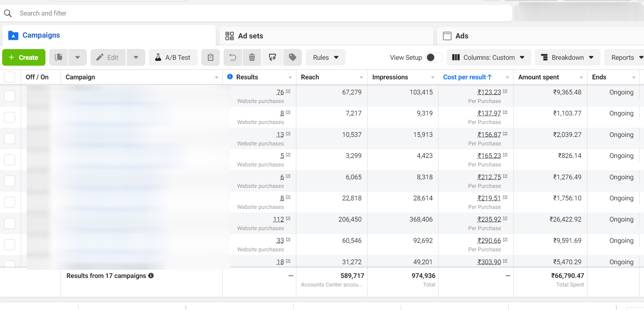Click the Ads window icon

(x=447, y=36)
